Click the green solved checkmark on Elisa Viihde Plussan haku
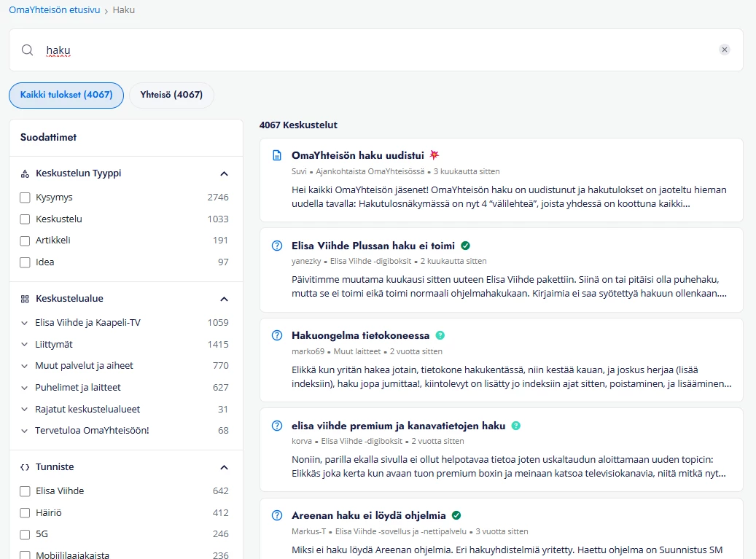The height and width of the screenshot is (559, 756). click(465, 246)
